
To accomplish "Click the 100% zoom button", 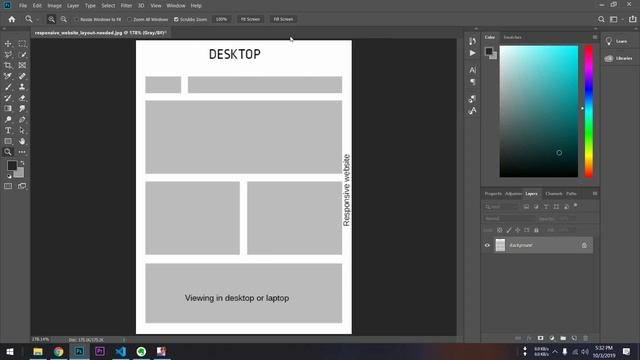I will tap(222, 19).
